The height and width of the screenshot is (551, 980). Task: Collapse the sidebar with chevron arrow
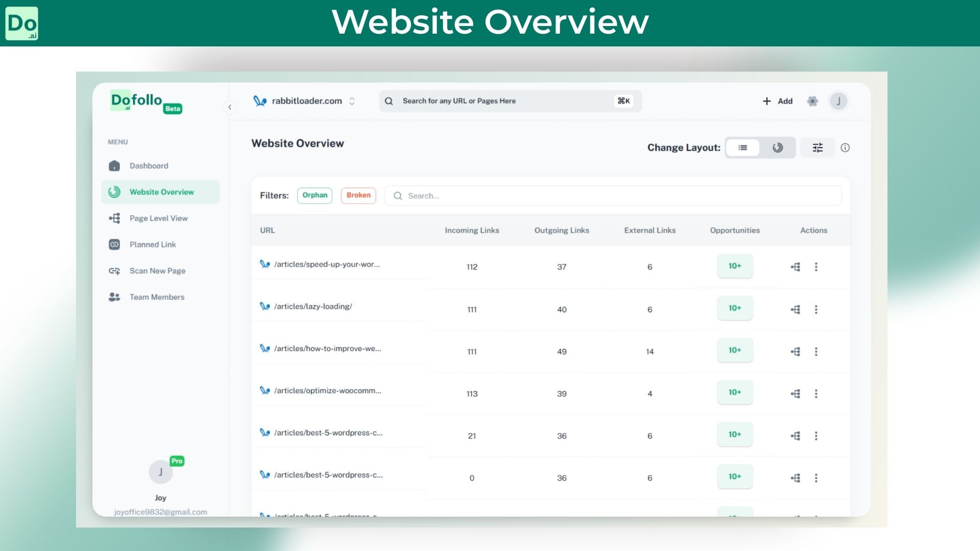[230, 107]
